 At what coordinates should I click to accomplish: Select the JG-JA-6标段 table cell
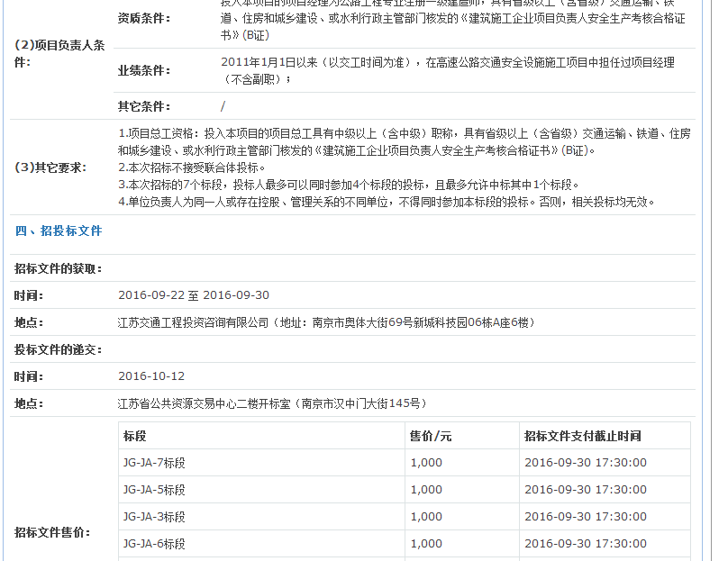click(x=154, y=544)
